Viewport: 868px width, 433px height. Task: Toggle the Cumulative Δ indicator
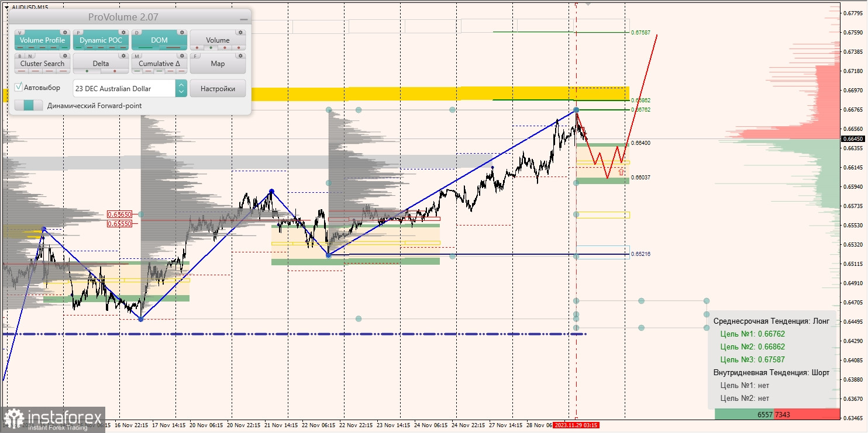[159, 64]
